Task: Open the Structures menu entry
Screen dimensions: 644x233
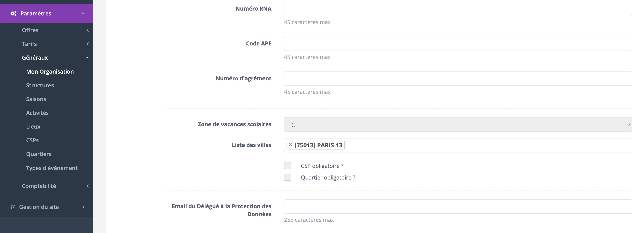Action: [40, 85]
